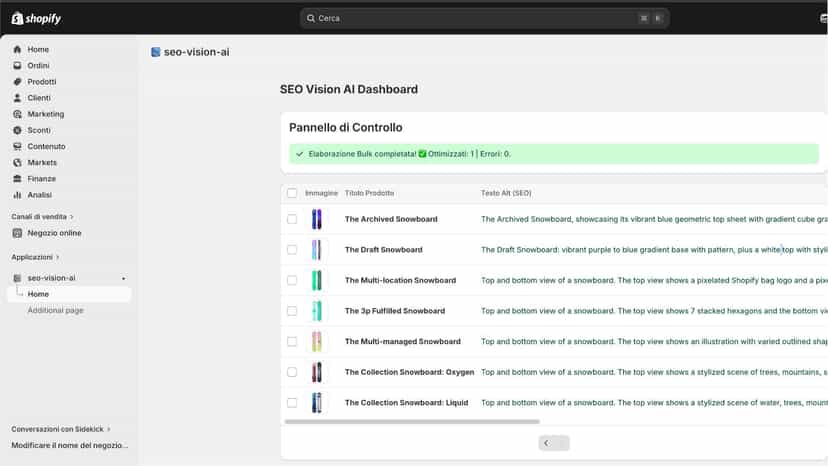
Task: Check The 3p Fulfilled Snowboard row checkbox
Action: coord(292,311)
